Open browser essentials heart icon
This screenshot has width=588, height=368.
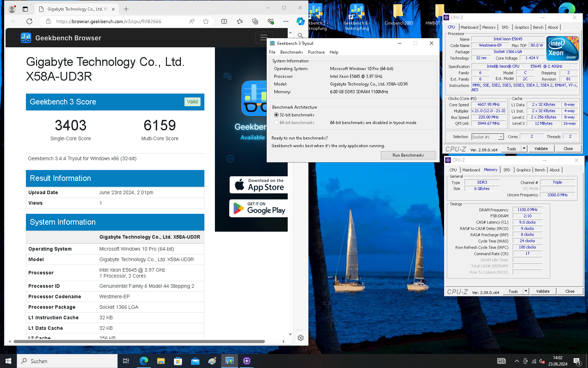coord(271,21)
